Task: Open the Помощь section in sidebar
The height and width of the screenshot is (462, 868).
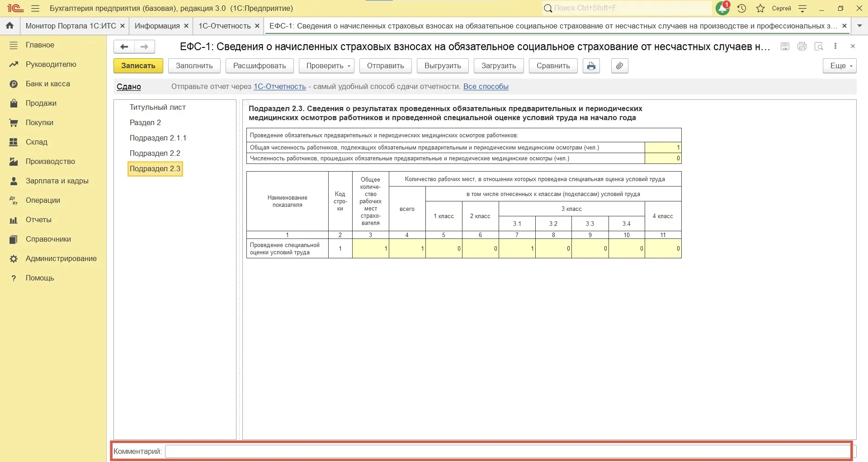Action: (40, 278)
